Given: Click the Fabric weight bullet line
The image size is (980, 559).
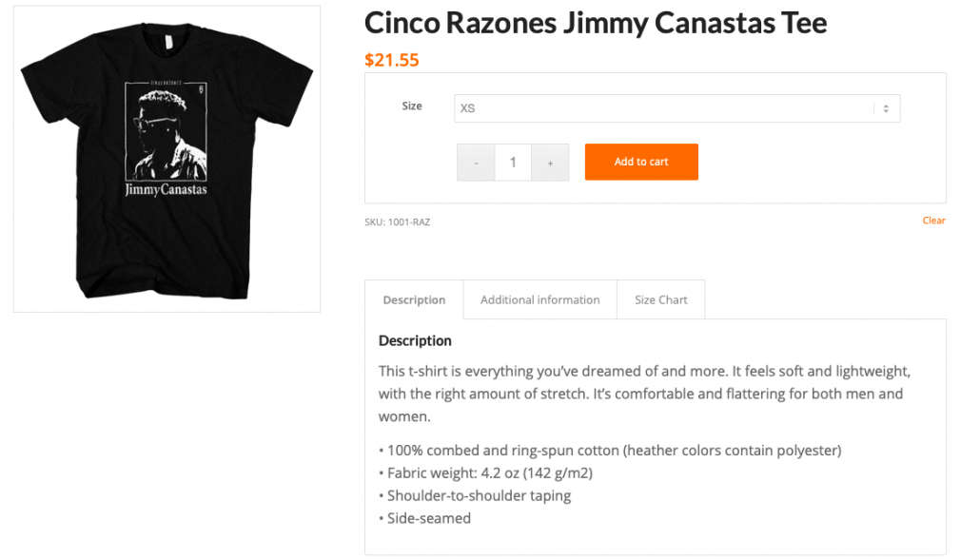Looking at the screenshot, I should (490, 472).
